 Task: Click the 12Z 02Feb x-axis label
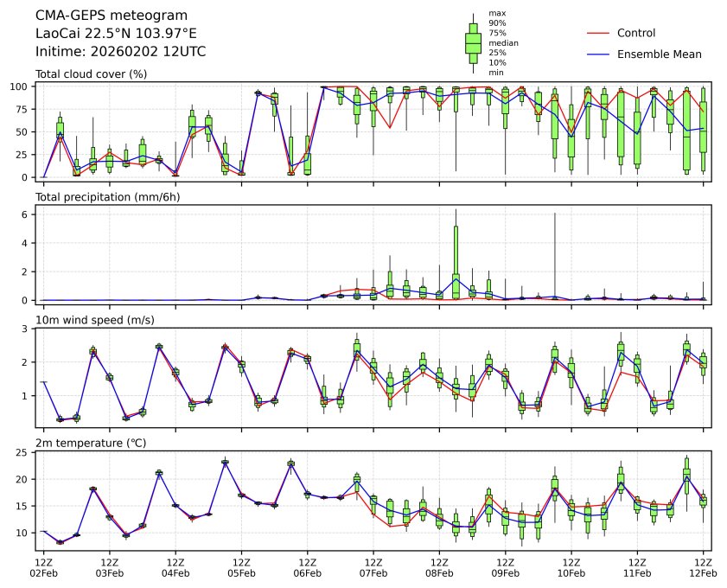pyautogui.click(x=44, y=567)
